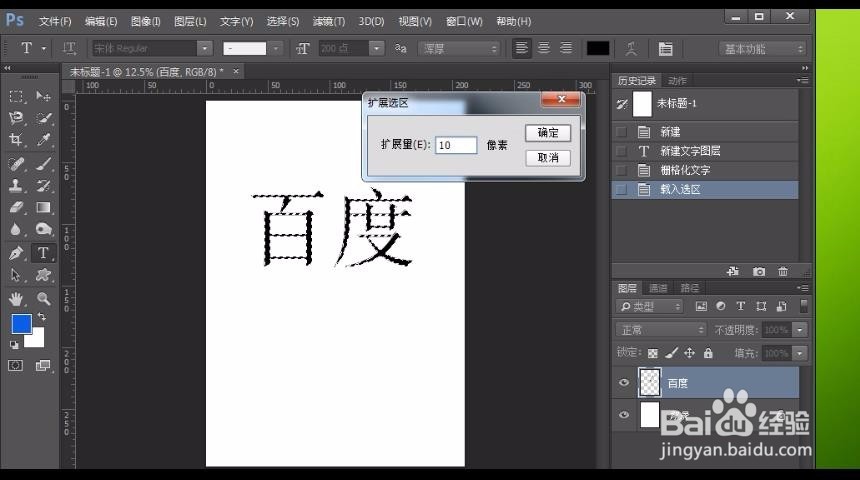Set history brush source for 栅格化文字
This screenshot has height=480, width=860.
[x=621, y=170]
